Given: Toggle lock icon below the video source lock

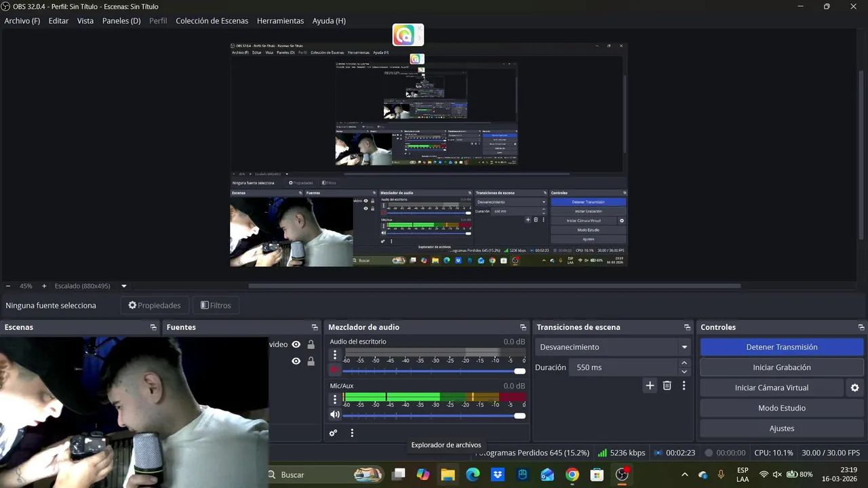Looking at the screenshot, I should (311, 361).
